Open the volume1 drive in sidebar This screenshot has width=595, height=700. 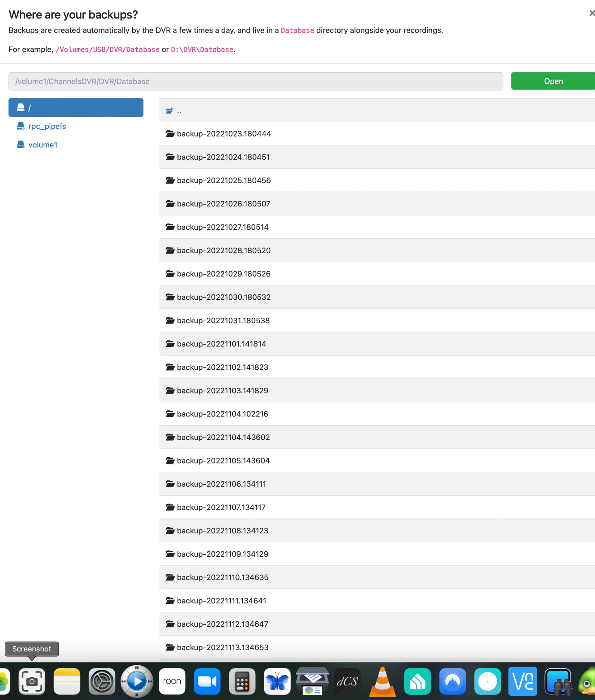pos(42,145)
